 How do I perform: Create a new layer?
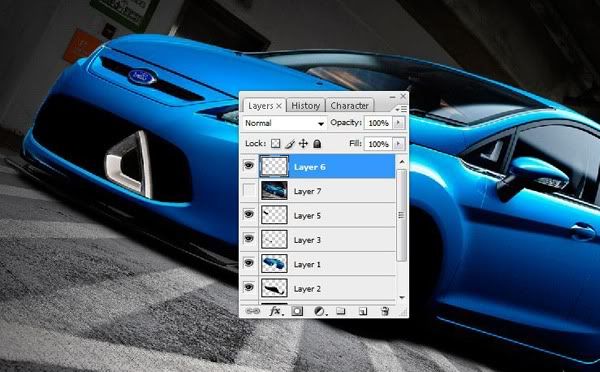[x=363, y=312]
